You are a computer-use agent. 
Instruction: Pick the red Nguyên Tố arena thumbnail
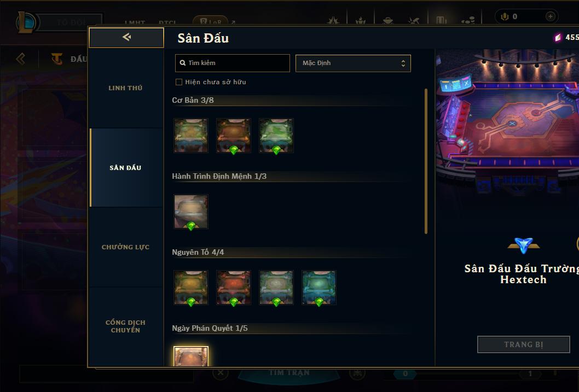(233, 287)
